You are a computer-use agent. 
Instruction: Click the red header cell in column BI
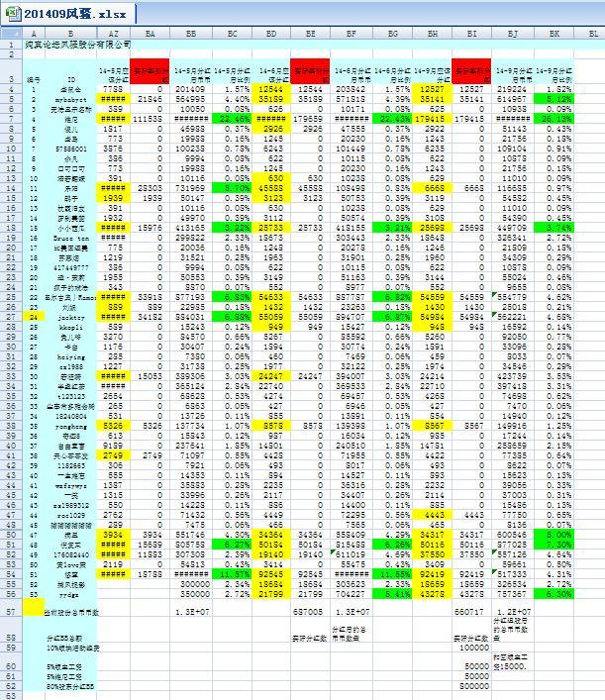pos(471,71)
